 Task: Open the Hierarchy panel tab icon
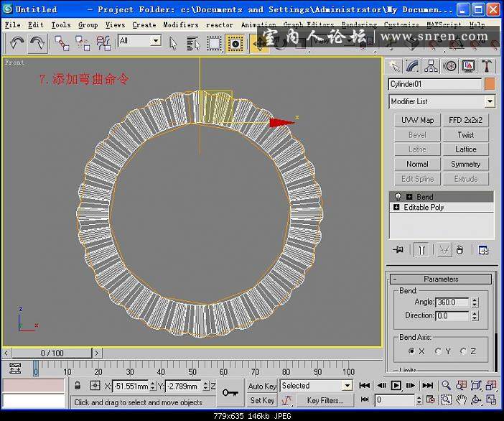point(431,66)
